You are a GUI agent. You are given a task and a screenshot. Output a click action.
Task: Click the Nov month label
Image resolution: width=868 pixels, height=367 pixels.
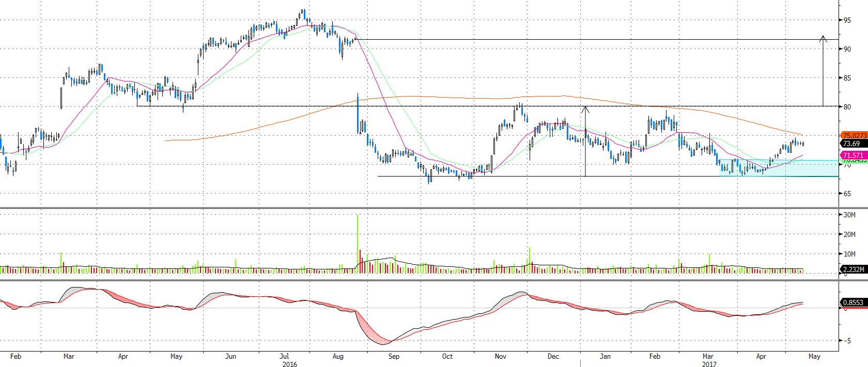click(501, 356)
